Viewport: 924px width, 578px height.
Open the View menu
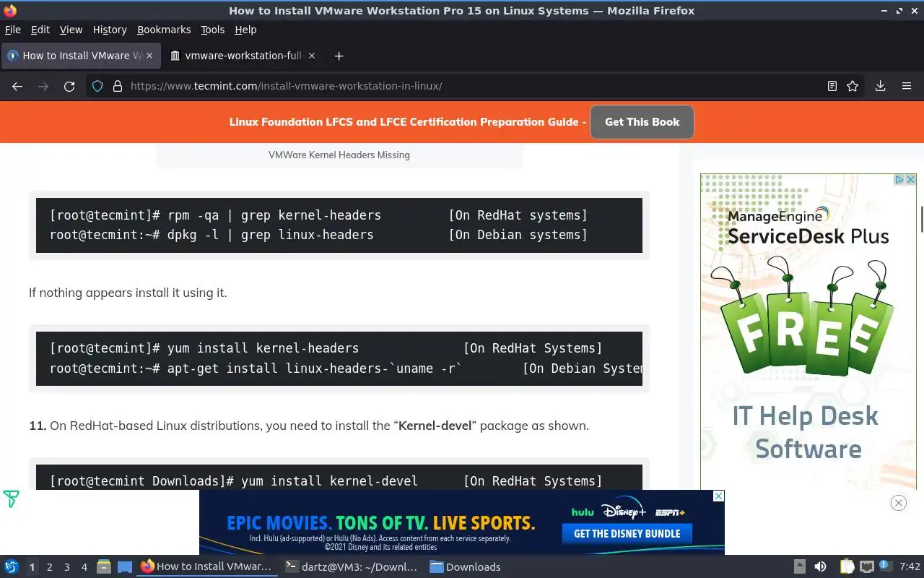click(71, 30)
